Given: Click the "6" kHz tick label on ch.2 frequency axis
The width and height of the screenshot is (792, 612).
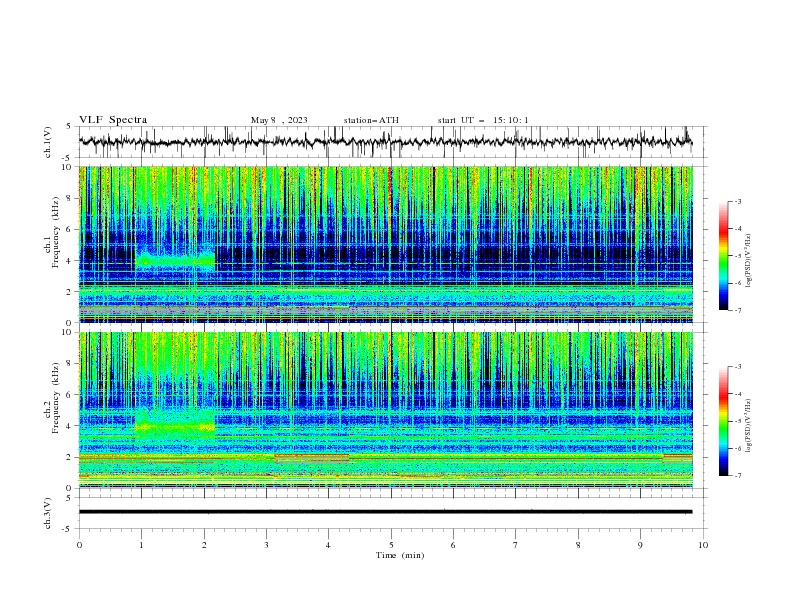Looking at the screenshot, I should (70, 394).
